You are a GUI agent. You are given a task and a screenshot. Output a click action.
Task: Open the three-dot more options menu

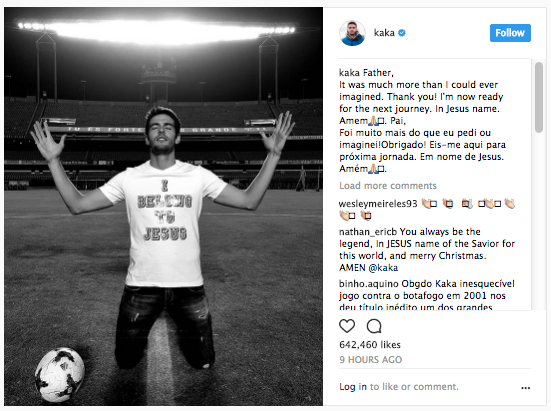[525, 388]
